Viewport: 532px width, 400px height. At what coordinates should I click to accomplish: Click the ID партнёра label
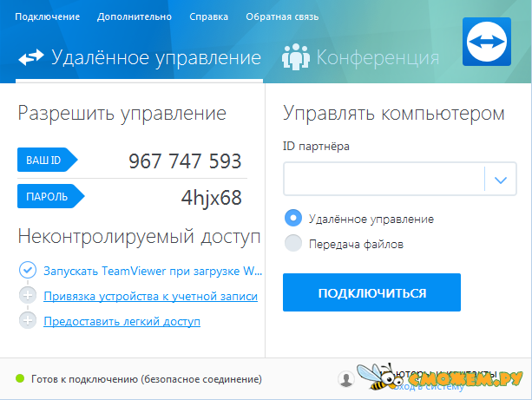tap(316, 147)
